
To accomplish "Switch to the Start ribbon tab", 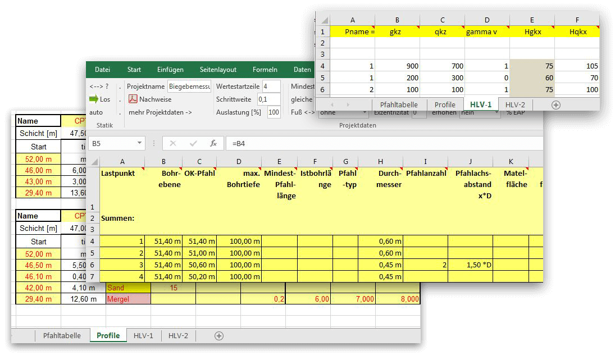I will pyautogui.click(x=134, y=70).
